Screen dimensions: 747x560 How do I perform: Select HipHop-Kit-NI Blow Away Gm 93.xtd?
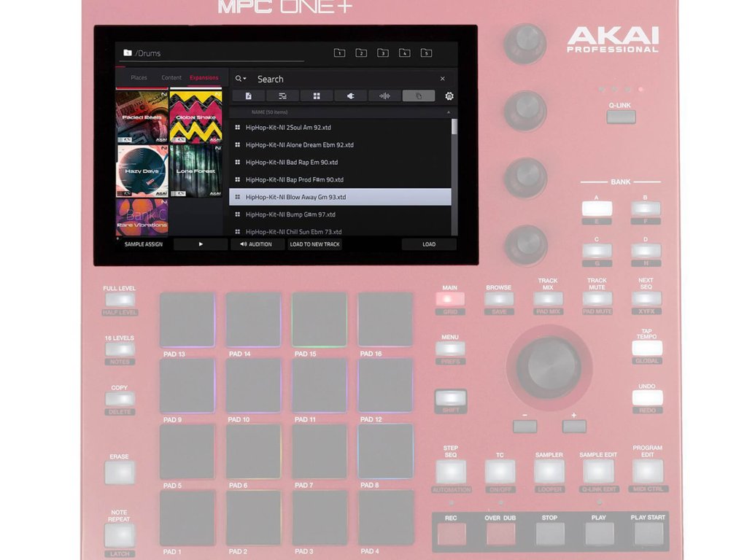click(x=340, y=197)
